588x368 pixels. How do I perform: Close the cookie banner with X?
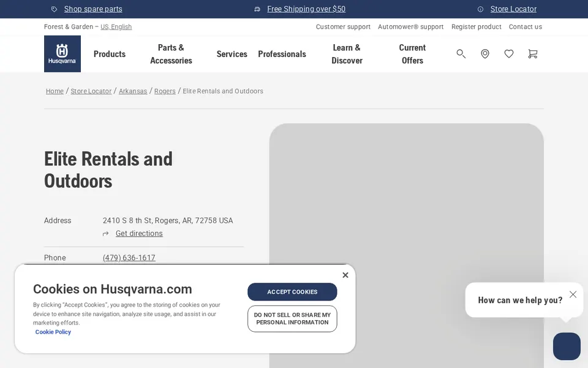pos(345,275)
